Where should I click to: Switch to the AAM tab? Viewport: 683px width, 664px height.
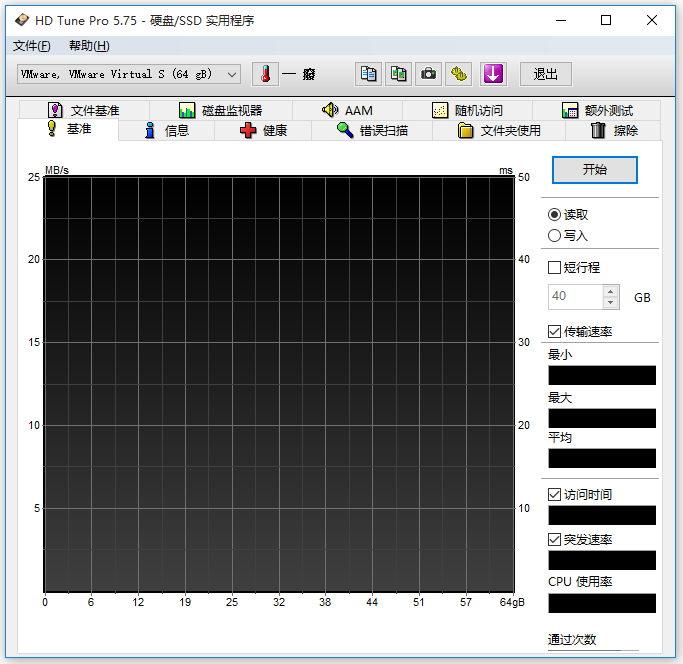click(347, 110)
